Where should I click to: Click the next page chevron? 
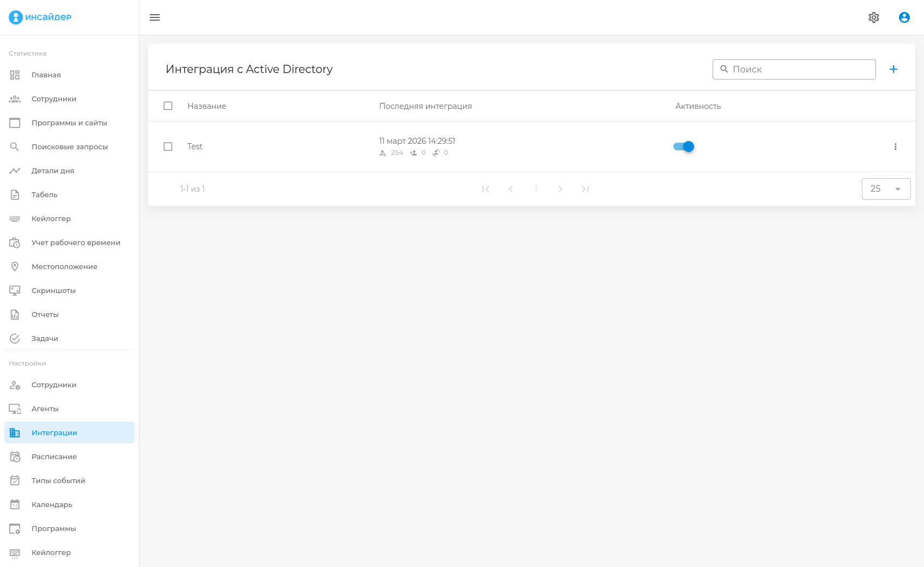coord(560,189)
